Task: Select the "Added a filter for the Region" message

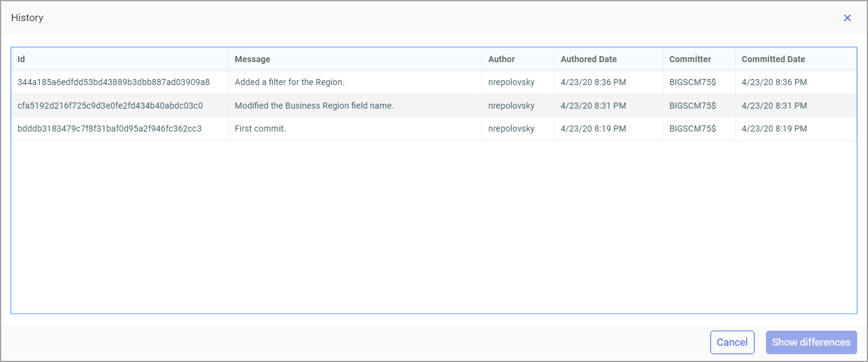Action: pos(289,82)
